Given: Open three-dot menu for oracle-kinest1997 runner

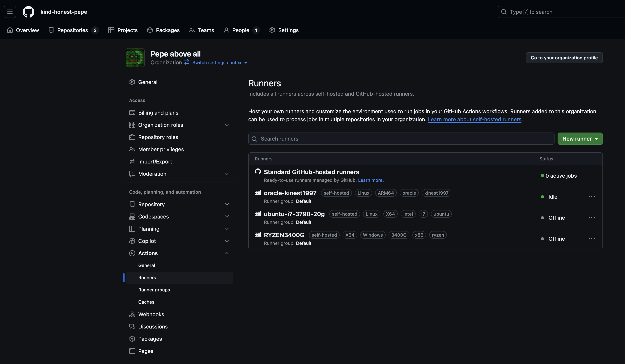Looking at the screenshot, I should click(x=592, y=197).
